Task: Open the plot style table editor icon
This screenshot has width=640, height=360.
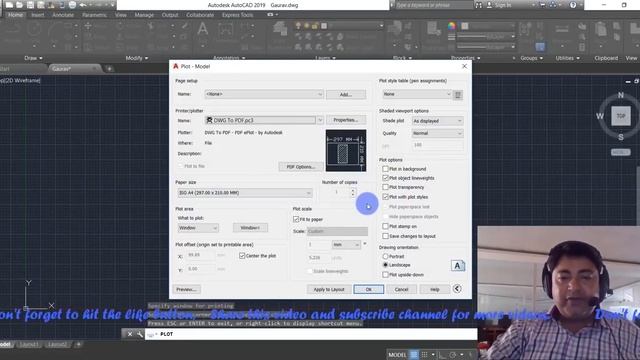Action: (458, 95)
